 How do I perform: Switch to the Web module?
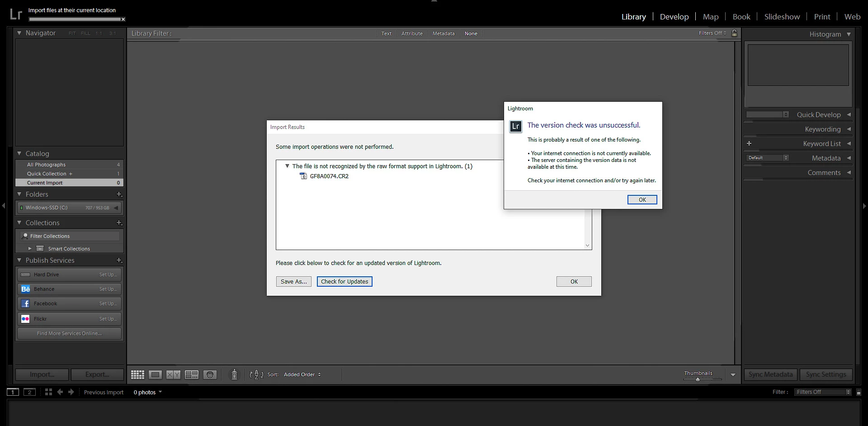[x=852, y=17]
